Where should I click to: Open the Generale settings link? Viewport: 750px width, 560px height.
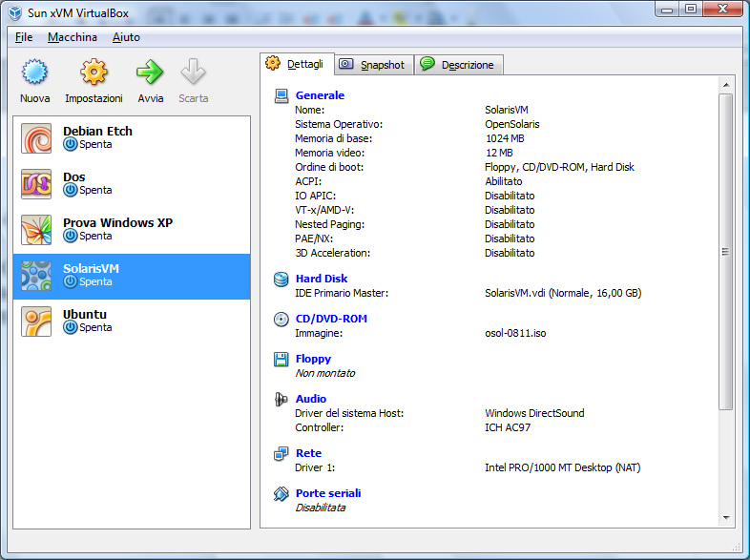320,95
